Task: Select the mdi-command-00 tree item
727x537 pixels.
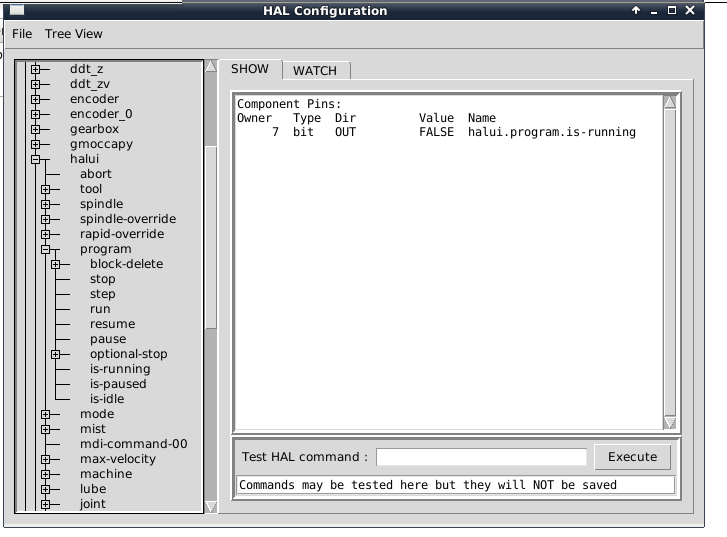Action: (133, 444)
